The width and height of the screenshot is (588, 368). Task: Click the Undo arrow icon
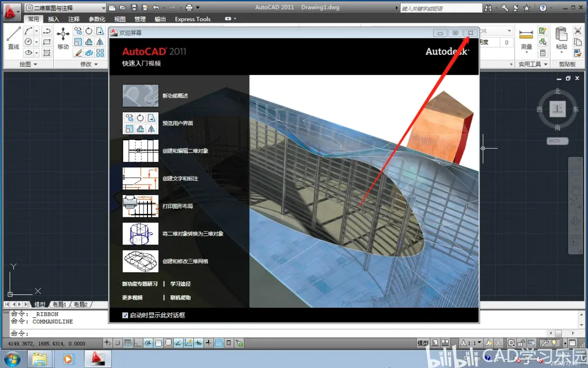click(x=156, y=7)
